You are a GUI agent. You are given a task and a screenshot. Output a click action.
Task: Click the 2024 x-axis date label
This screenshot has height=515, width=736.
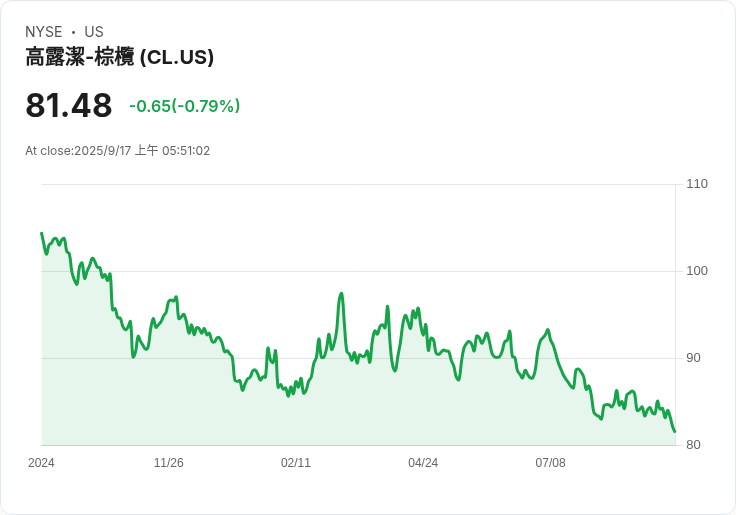41,463
